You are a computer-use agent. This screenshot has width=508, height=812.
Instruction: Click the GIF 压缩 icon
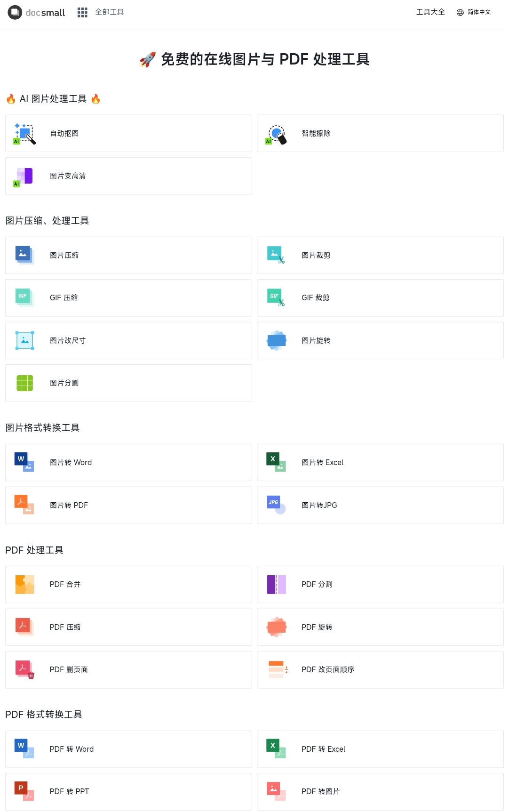coord(24,297)
